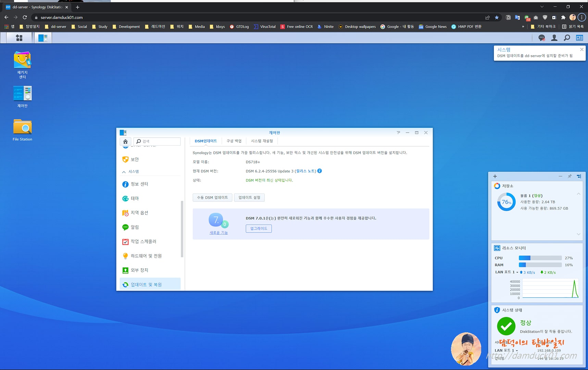Image resolution: width=588 pixels, height=370 pixels.
Task: Open Security settings in sidebar
Action: pos(150,159)
